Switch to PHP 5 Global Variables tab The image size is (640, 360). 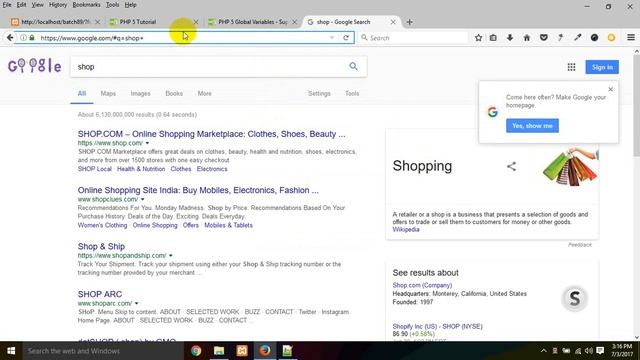pos(252,22)
